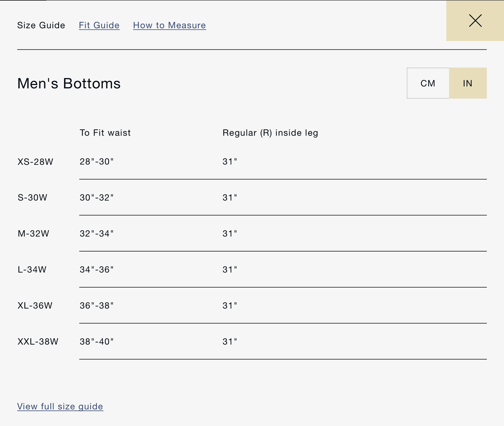Click the 31" inside leg for XL-36W
This screenshot has height=426, width=504.
[230, 305]
